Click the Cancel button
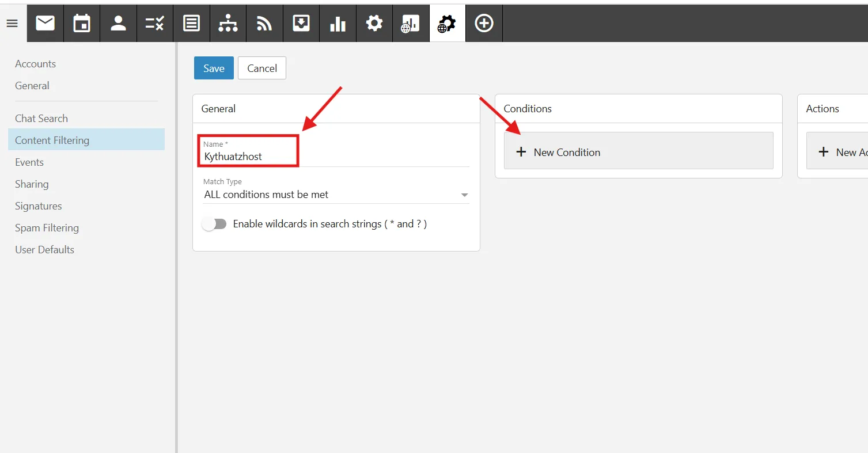This screenshot has height=453, width=868. pos(262,68)
